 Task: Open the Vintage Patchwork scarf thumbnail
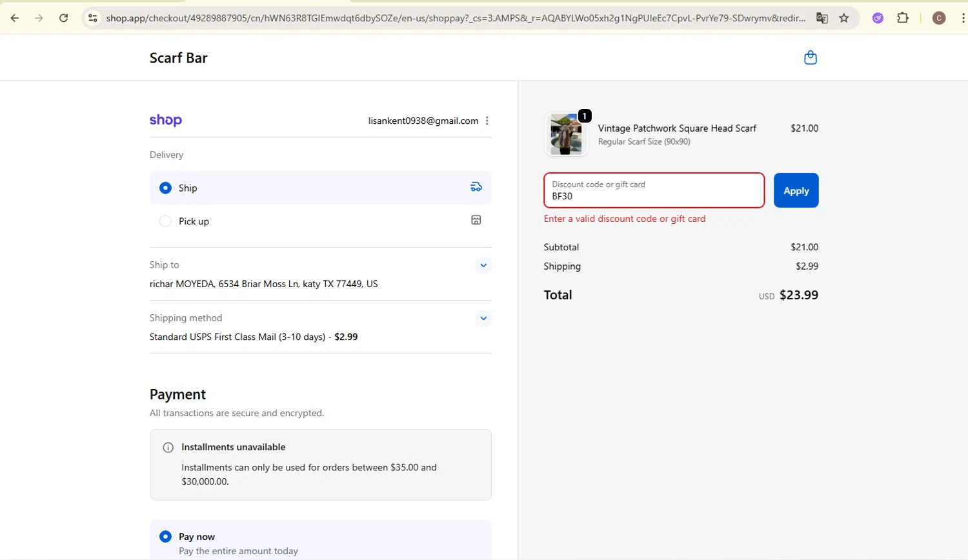[566, 134]
